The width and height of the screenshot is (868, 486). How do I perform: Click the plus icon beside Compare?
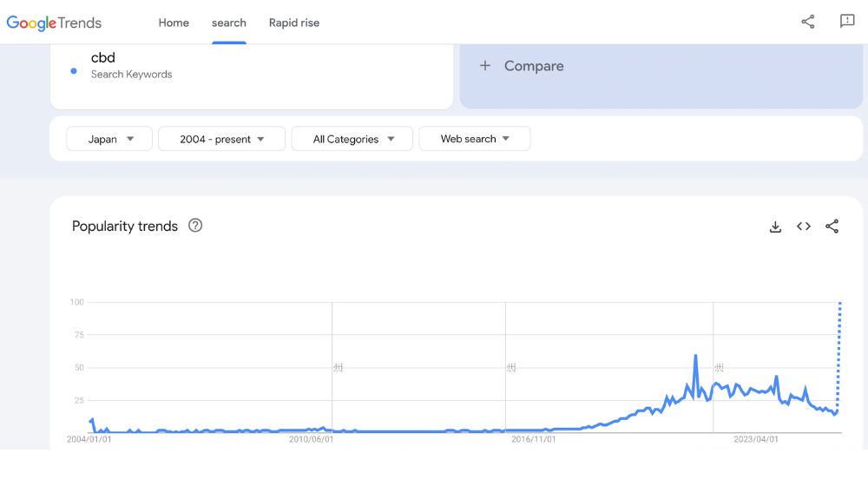tap(485, 66)
